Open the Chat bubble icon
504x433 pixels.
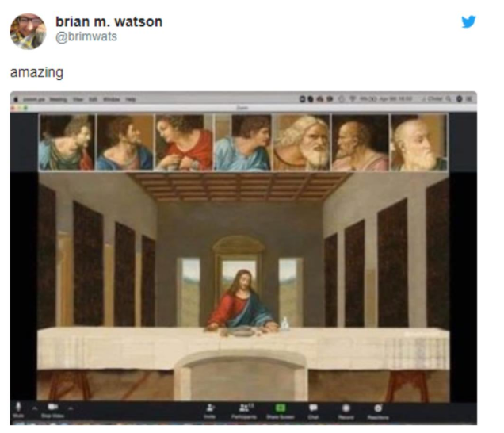point(313,408)
